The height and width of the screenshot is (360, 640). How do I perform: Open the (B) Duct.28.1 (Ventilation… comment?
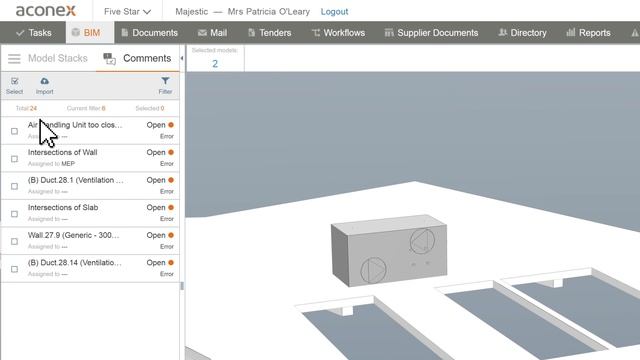click(76, 180)
